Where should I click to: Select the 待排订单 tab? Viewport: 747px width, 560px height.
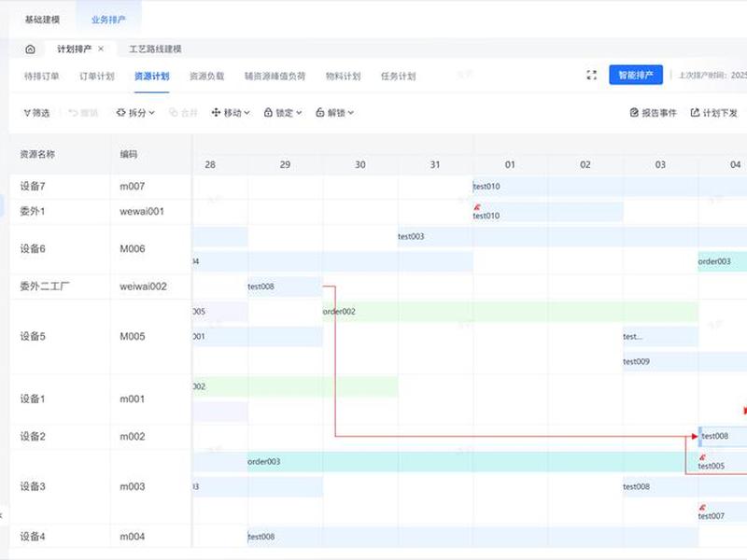click(x=41, y=77)
